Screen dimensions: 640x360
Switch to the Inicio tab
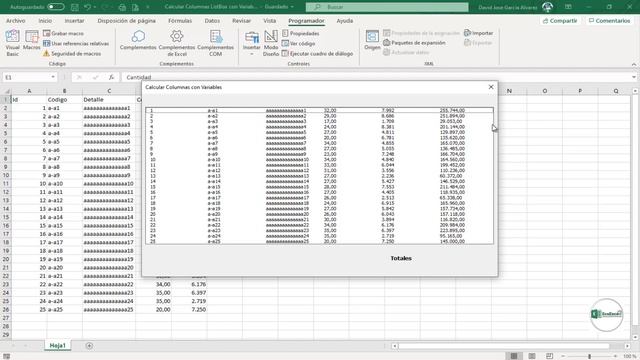[x=45, y=21]
